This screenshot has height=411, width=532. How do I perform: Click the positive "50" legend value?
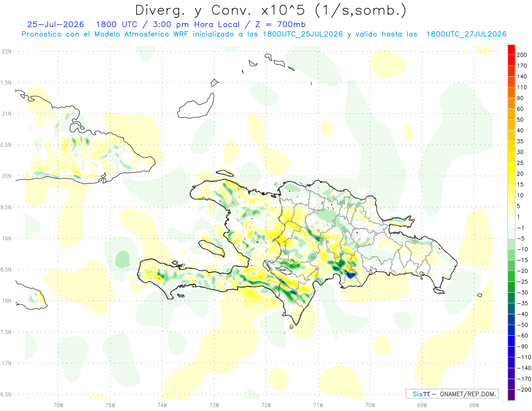[520, 120]
